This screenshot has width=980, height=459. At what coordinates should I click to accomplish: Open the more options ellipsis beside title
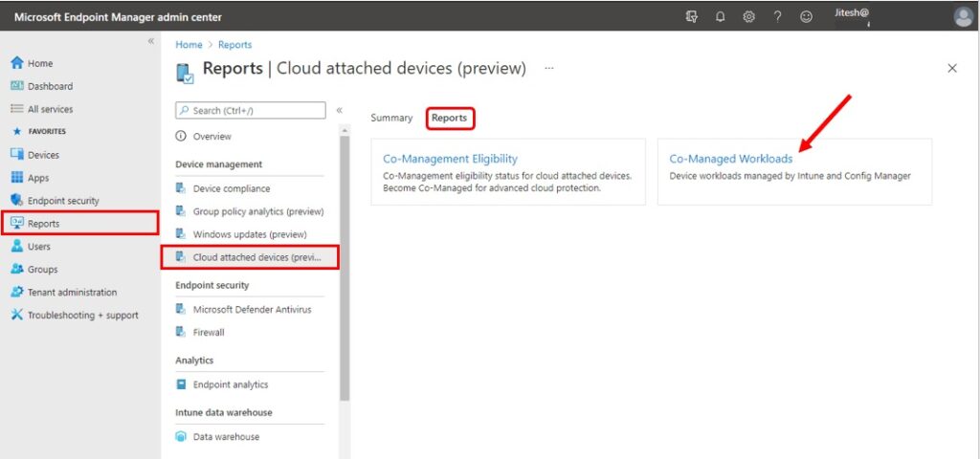[x=548, y=68]
